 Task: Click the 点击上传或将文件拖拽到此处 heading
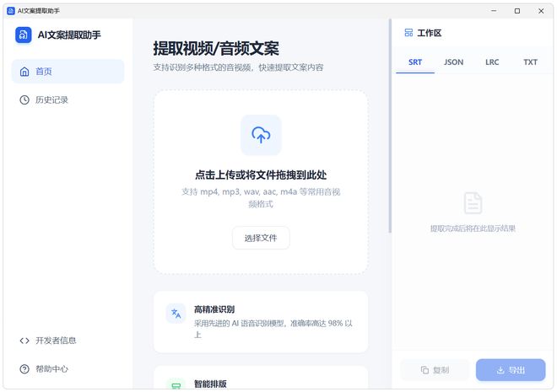(x=261, y=175)
